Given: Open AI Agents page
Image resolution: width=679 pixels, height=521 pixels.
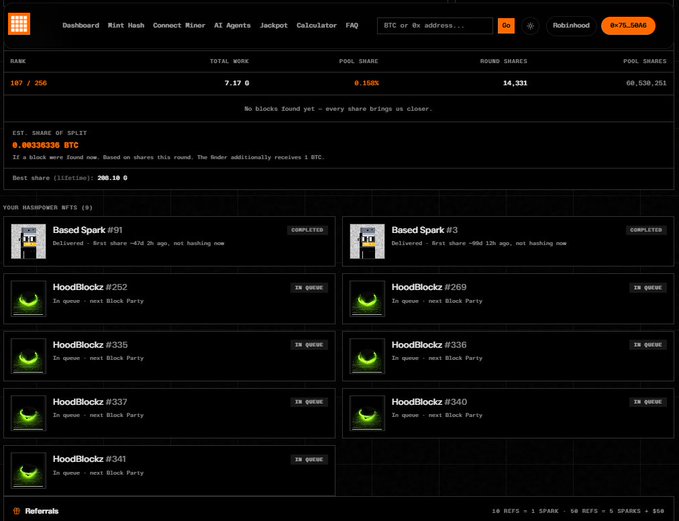Looking at the screenshot, I should click(x=232, y=26).
